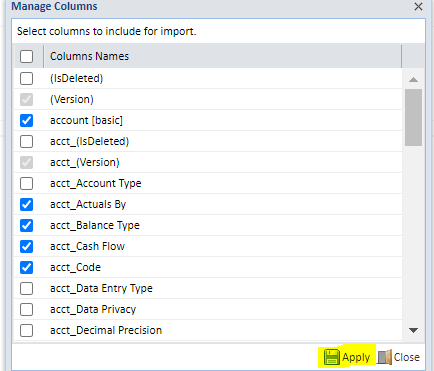Select the acct_Decimal Precision row text
This screenshot has height=371, width=434.
(x=106, y=330)
